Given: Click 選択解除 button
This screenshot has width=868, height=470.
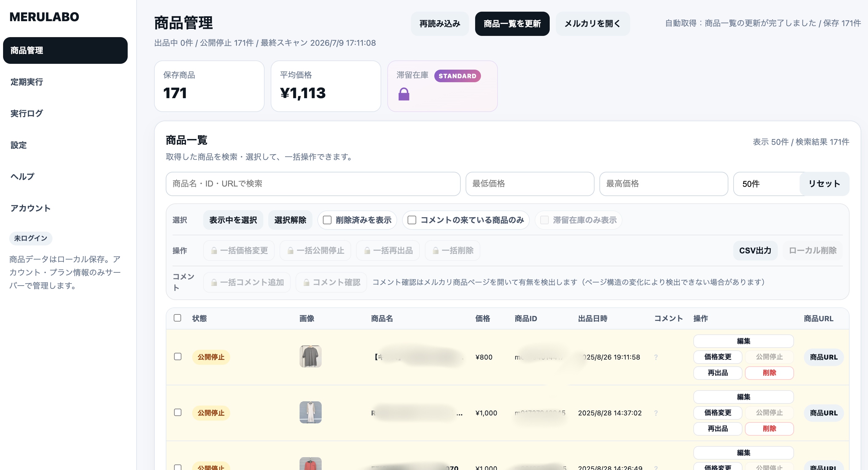Looking at the screenshot, I should click(290, 220).
